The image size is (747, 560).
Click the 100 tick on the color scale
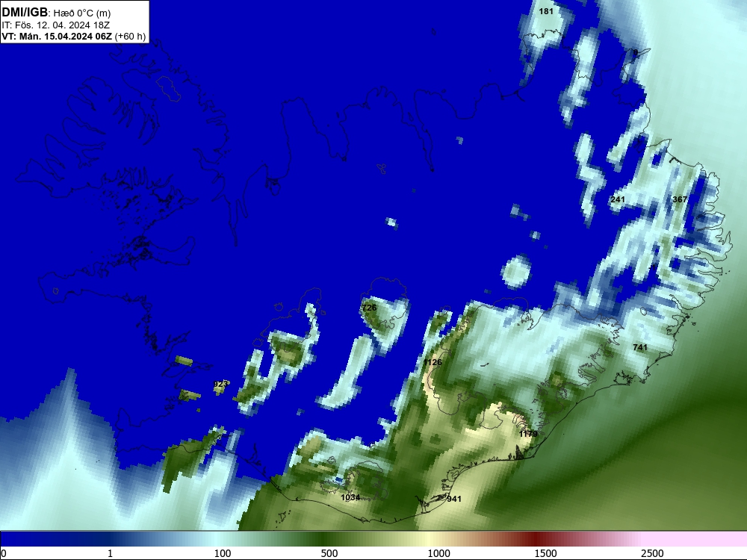click(223, 553)
